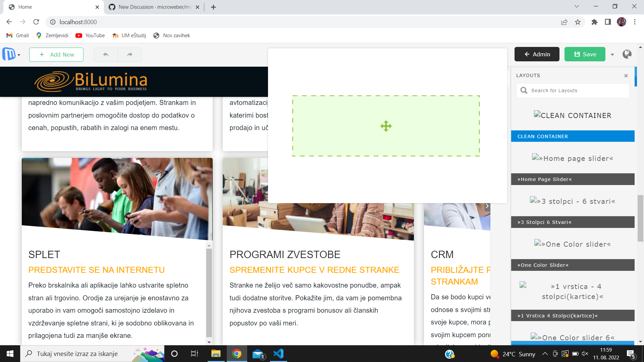Click the SPLET card heading
This screenshot has height=362, width=644.
[x=44, y=255]
